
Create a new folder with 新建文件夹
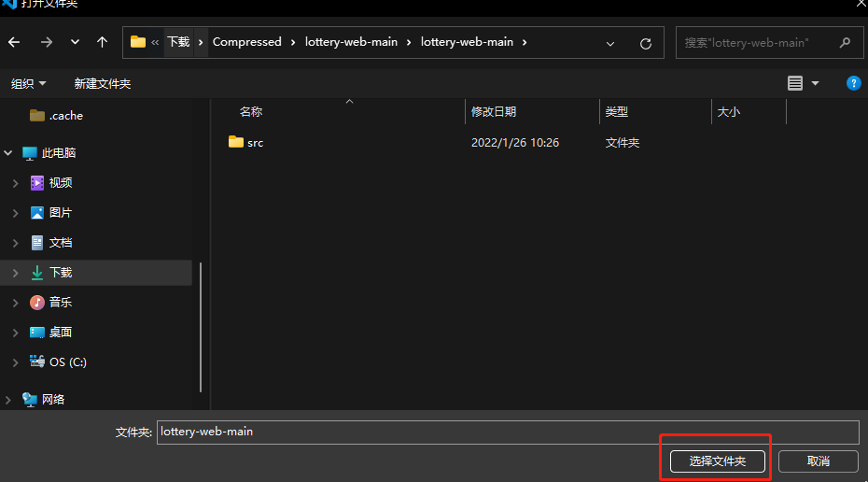(103, 84)
